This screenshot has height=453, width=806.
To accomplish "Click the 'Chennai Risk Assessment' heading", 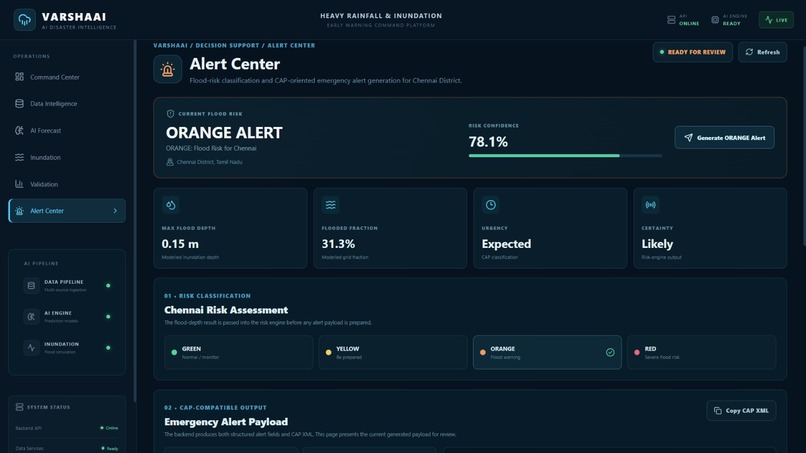I will tap(226, 310).
